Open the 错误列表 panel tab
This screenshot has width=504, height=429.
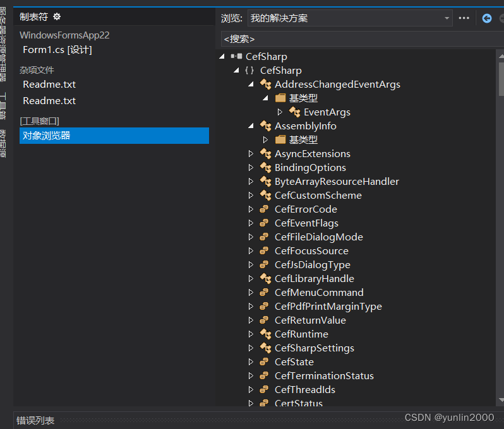pyautogui.click(x=35, y=420)
